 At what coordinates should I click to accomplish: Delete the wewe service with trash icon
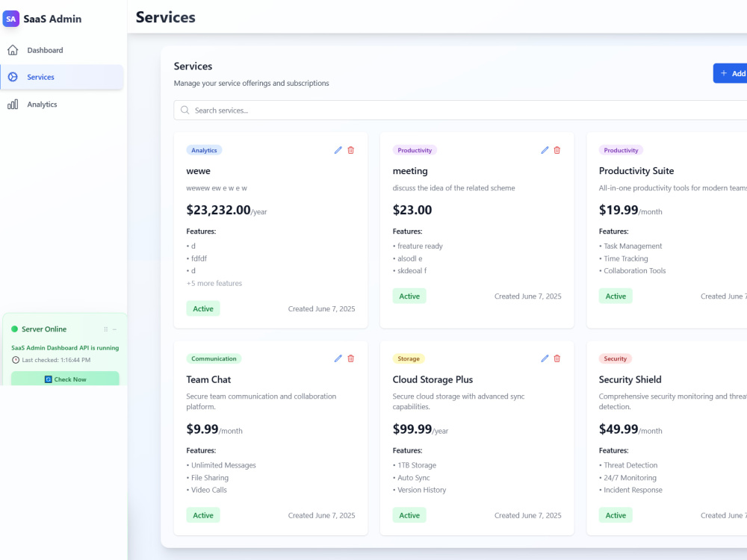pyautogui.click(x=351, y=150)
